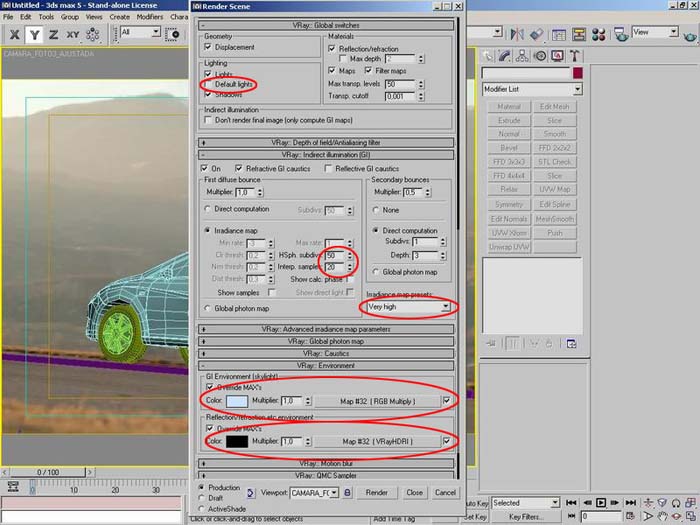This screenshot has width=700, height=525.
Task: Expand the Modifier List dropdown
Action: coord(576,90)
